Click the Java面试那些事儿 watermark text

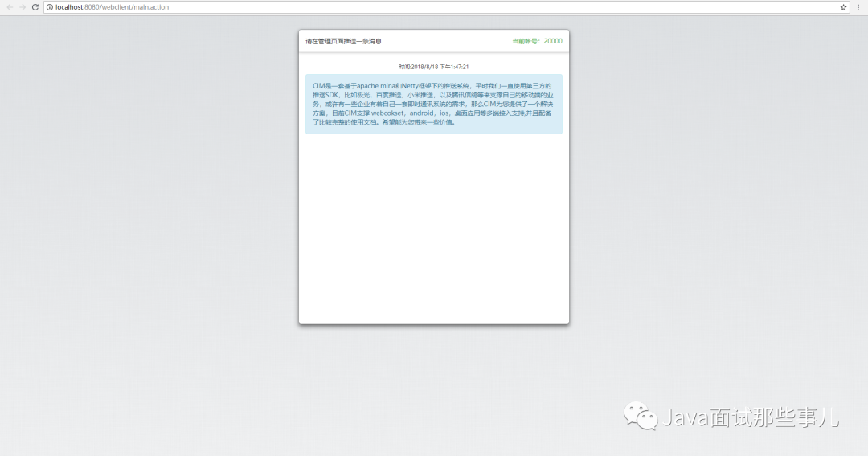[751, 417]
